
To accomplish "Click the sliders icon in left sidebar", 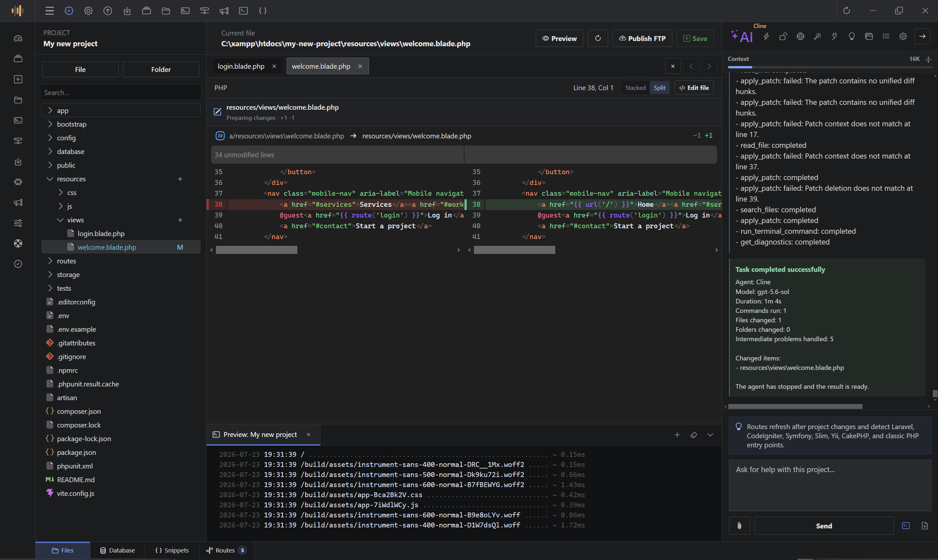I will pyautogui.click(x=18, y=223).
